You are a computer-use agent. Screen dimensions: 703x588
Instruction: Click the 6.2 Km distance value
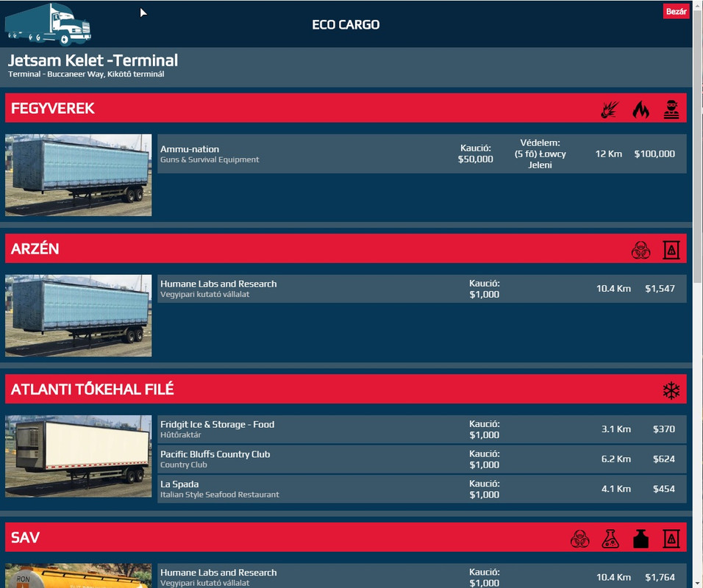[616, 459]
